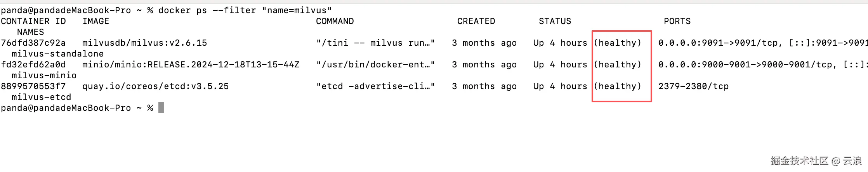Click the quay.io/coreos/etcd:v3.5.25 image text
Screen dimensions: 868x172
point(155,86)
